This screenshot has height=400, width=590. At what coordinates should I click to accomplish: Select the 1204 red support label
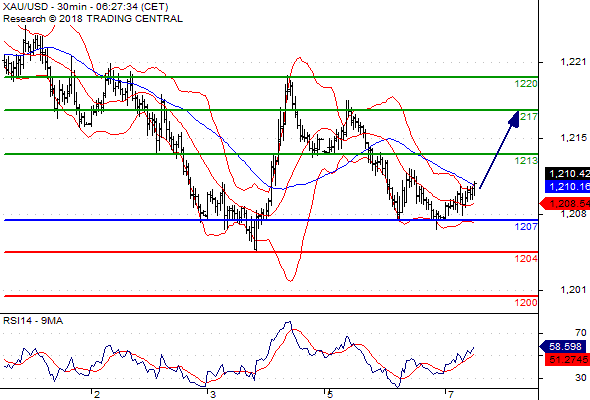(x=526, y=259)
